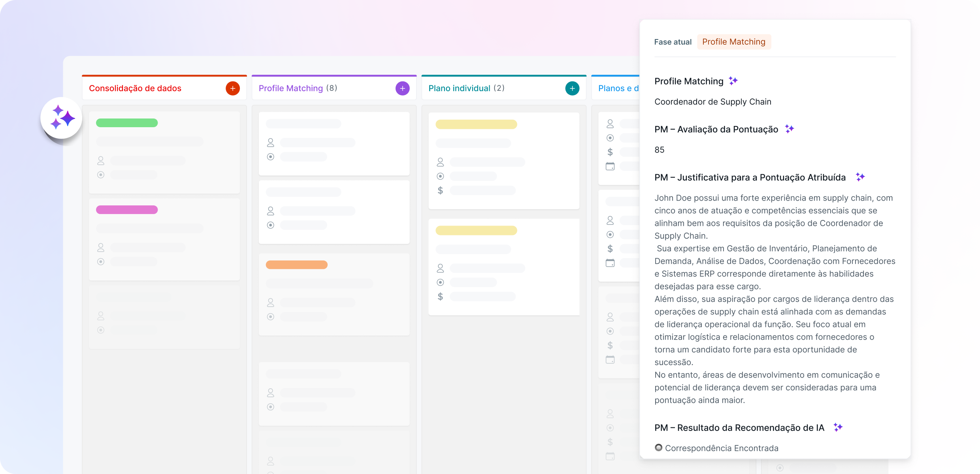
Task: Select Correspondência Encontrada radio option
Action: point(658,448)
